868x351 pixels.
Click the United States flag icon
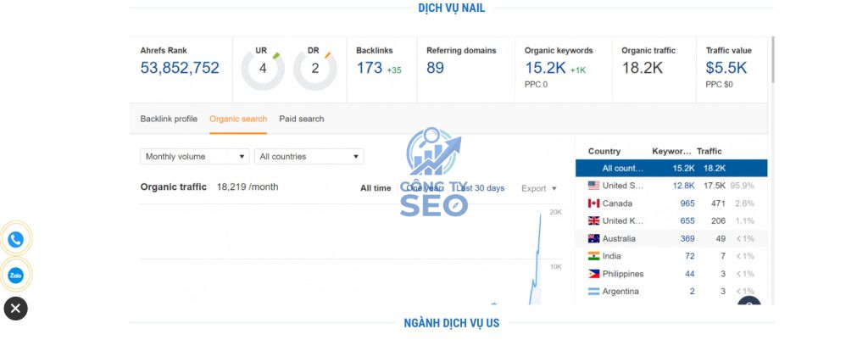click(593, 186)
